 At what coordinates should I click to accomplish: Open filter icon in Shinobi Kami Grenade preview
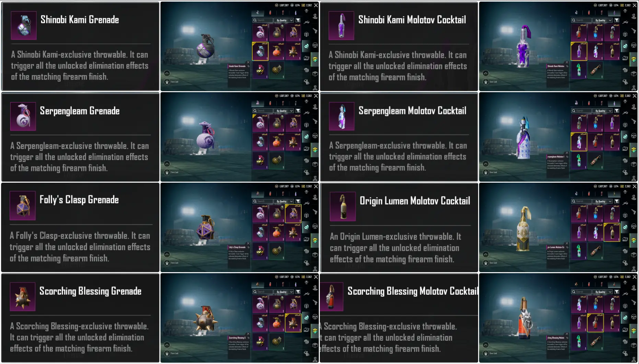pos(298,20)
